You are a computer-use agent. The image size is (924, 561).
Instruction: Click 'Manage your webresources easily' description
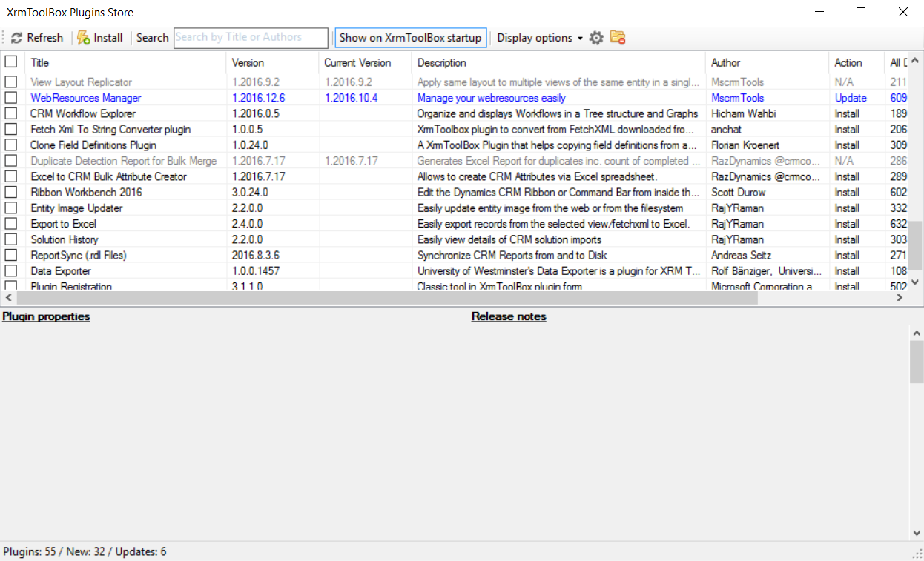click(x=491, y=98)
